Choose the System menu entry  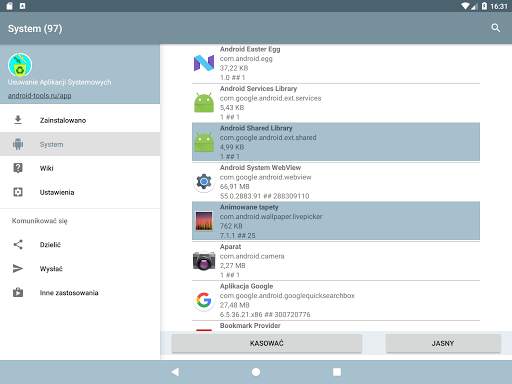[80, 144]
